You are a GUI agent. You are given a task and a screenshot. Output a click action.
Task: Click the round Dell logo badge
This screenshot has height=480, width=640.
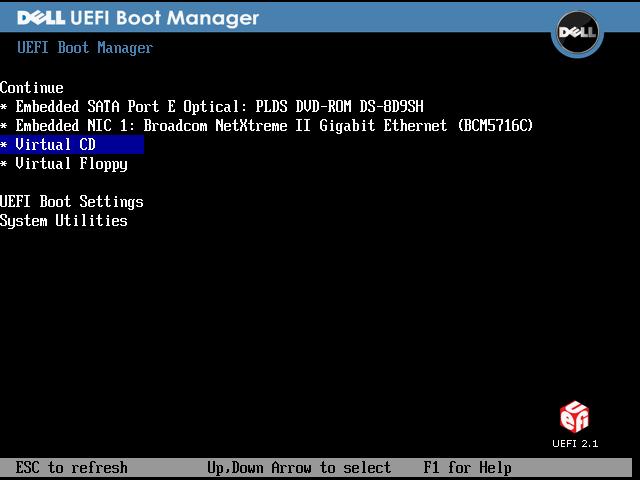coord(577,33)
